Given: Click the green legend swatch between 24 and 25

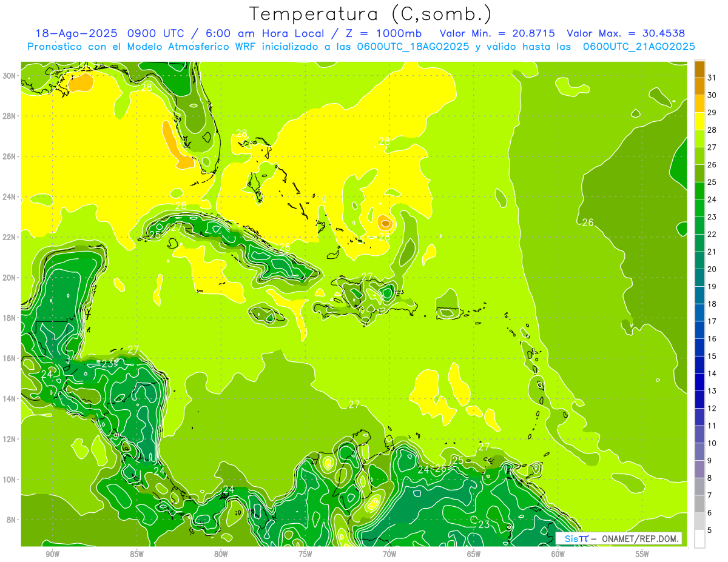Looking at the screenshot, I should tap(699, 190).
